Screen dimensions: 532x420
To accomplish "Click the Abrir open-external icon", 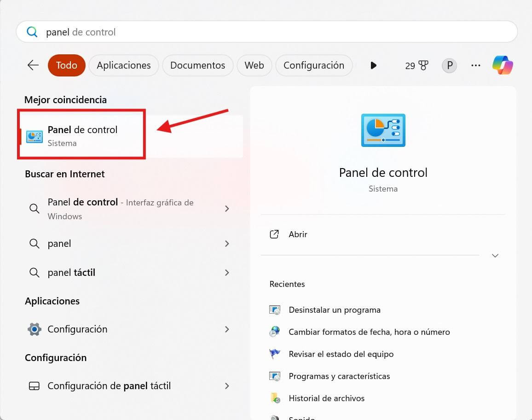I will point(274,234).
